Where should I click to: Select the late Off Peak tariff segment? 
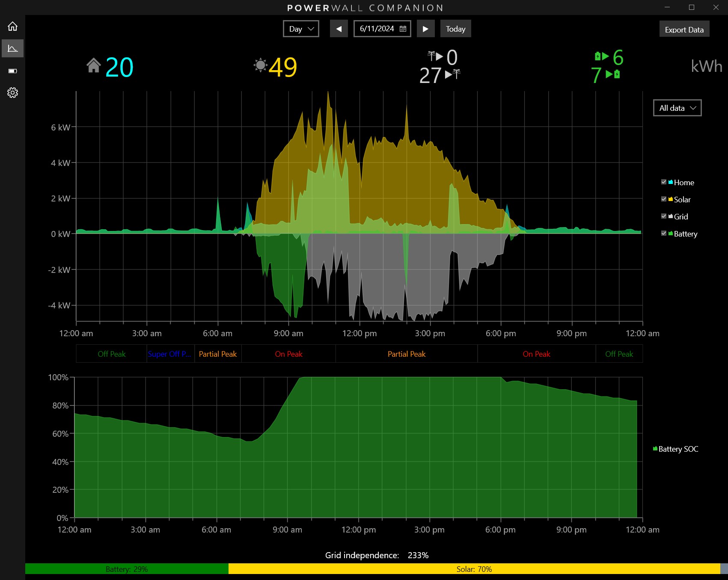pyautogui.click(x=619, y=354)
